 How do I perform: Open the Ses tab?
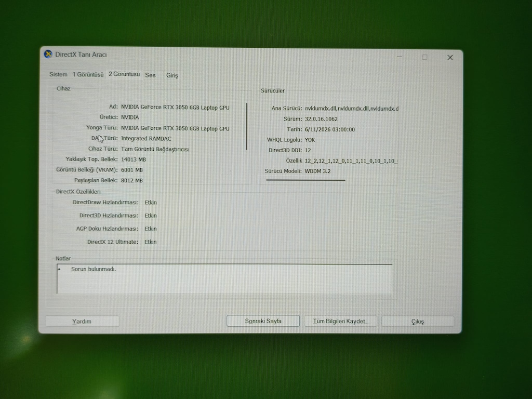pos(150,75)
